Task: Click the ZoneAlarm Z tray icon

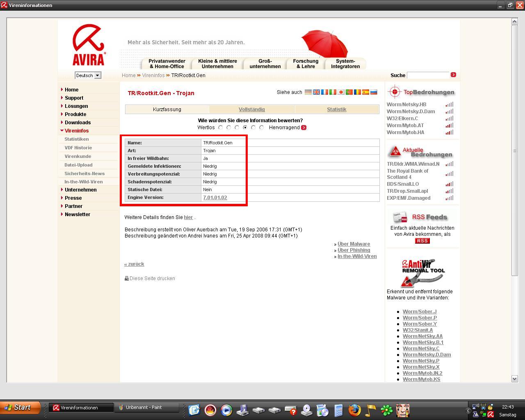Action: click(476, 414)
